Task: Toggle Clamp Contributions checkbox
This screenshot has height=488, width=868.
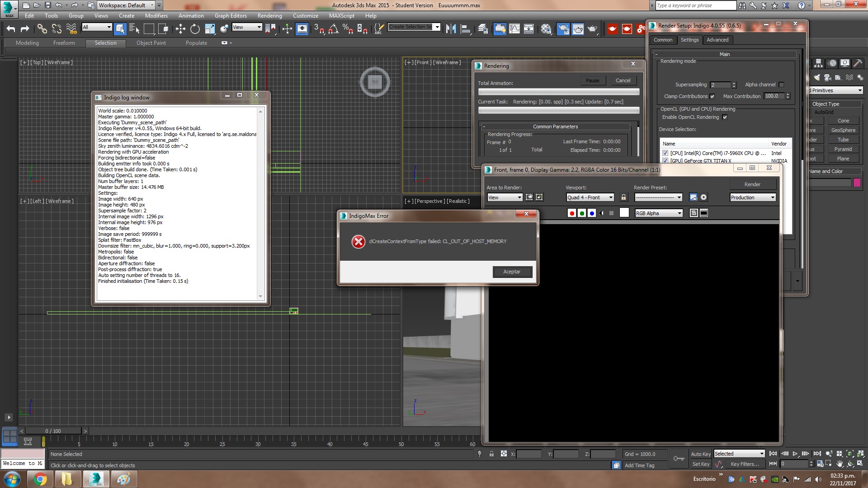Action: (x=712, y=96)
